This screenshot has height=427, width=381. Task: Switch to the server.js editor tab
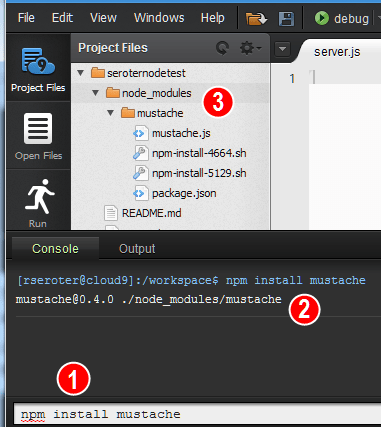point(337,52)
